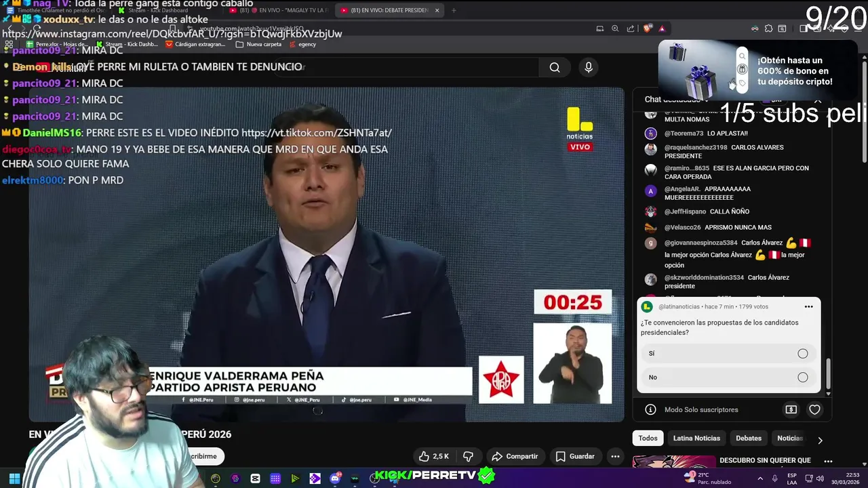
Task: Dislike the video with the thumbs-down icon
Action: point(468,456)
